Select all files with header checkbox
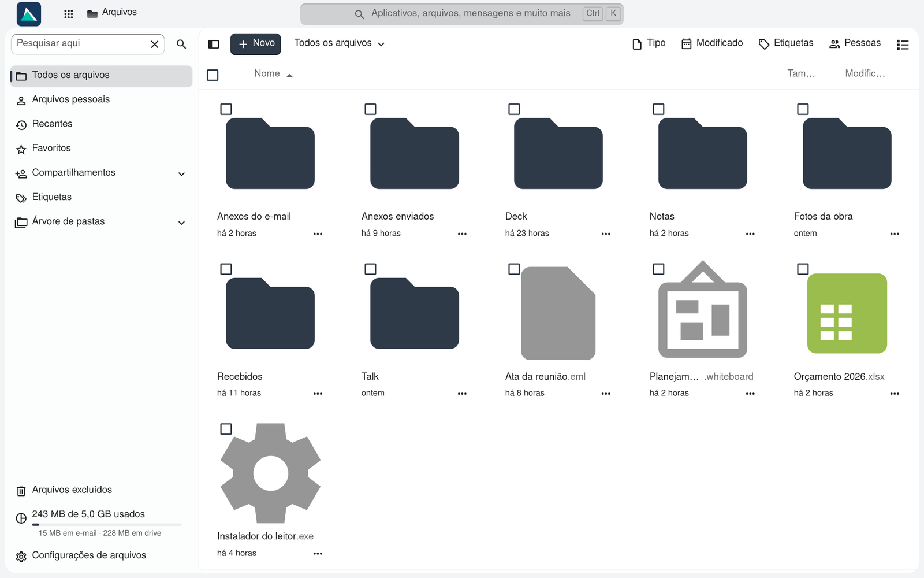Viewport: 924px width, 578px height. 213,75
